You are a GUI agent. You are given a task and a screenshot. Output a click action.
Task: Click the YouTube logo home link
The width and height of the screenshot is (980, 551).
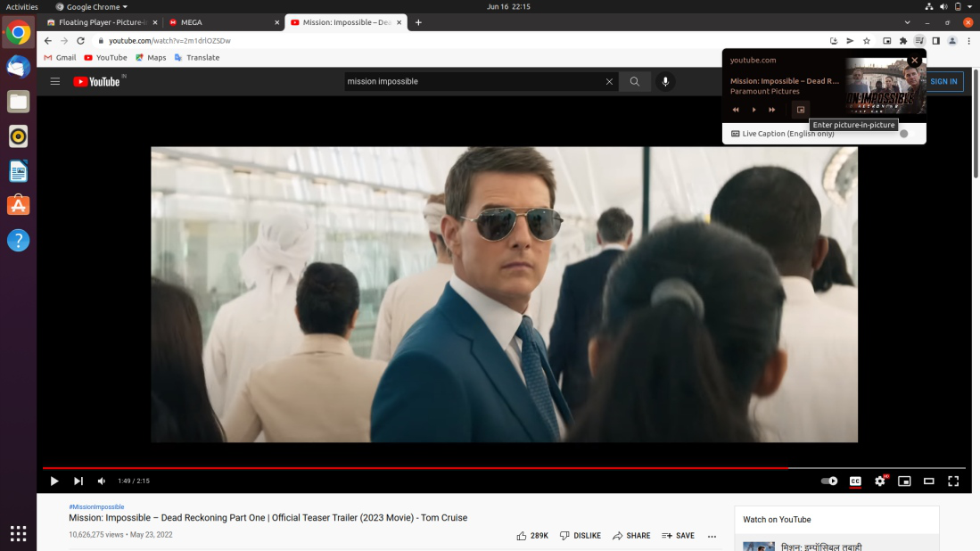coord(97,81)
